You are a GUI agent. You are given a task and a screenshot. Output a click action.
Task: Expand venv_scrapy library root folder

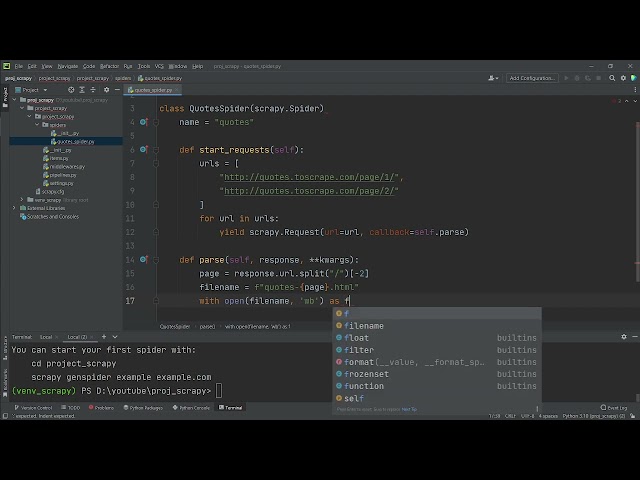point(22,200)
